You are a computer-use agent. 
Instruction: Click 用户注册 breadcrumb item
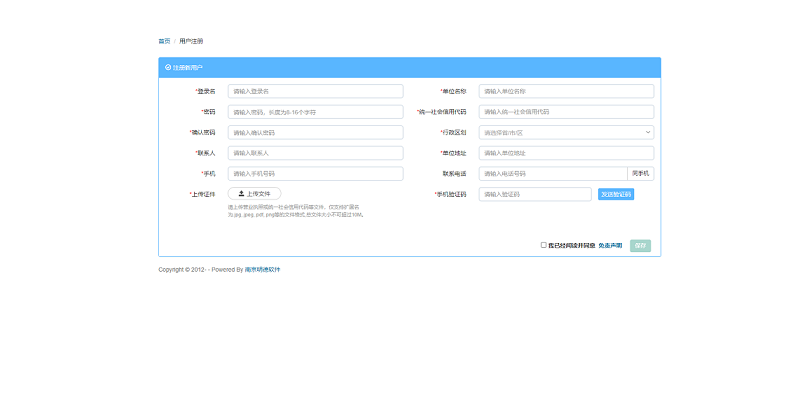coord(191,41)
